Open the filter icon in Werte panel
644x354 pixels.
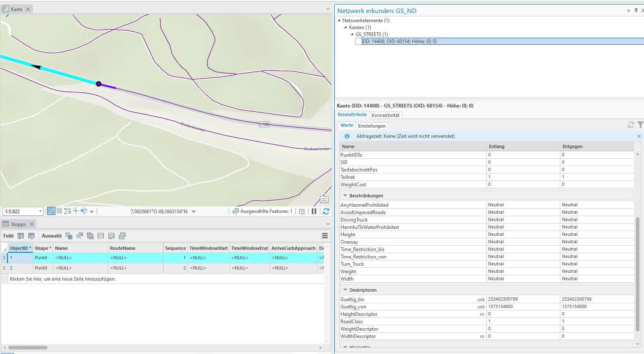tap(640, 125)
